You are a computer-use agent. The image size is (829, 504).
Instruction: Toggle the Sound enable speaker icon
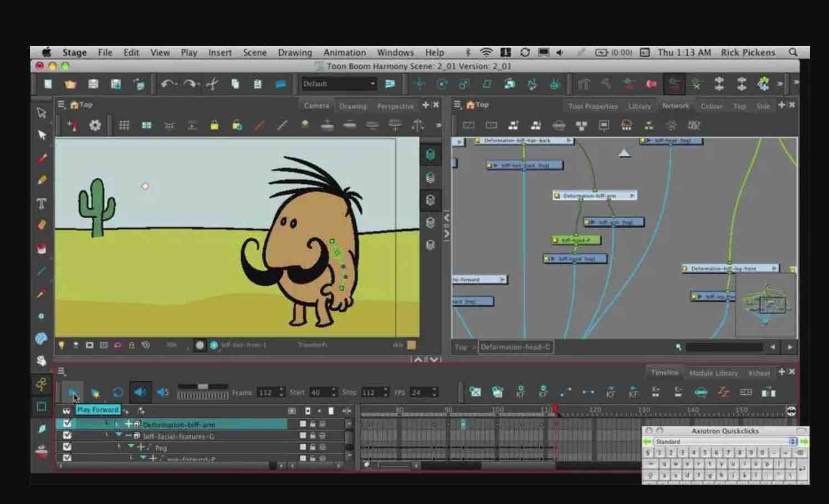(x=140, y=392)
